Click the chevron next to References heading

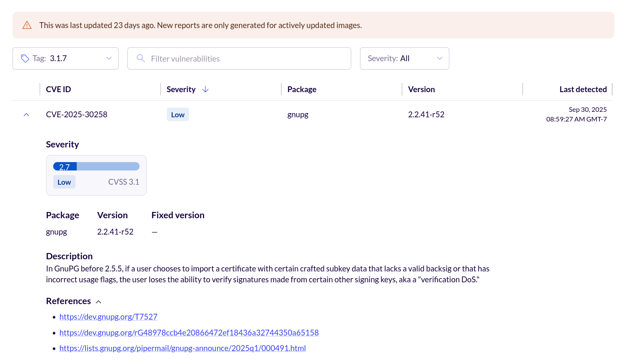click(x=98, y=302)
